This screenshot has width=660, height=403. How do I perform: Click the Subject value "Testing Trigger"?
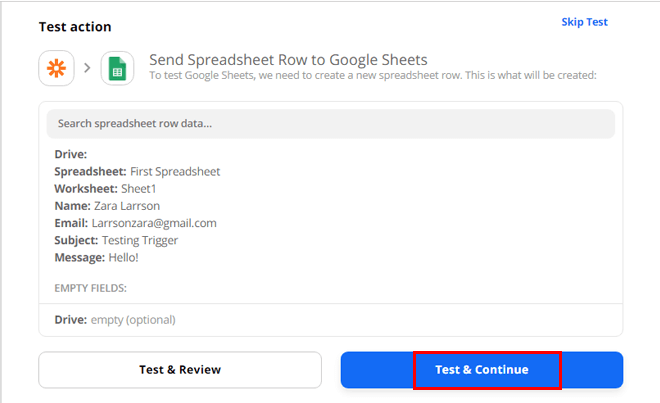140,240
